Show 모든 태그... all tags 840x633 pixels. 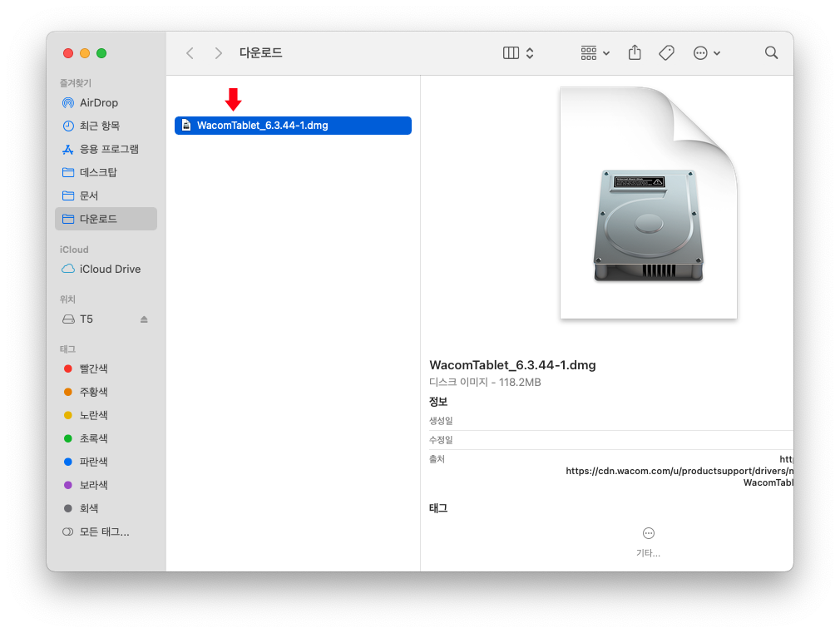point(106,532)
